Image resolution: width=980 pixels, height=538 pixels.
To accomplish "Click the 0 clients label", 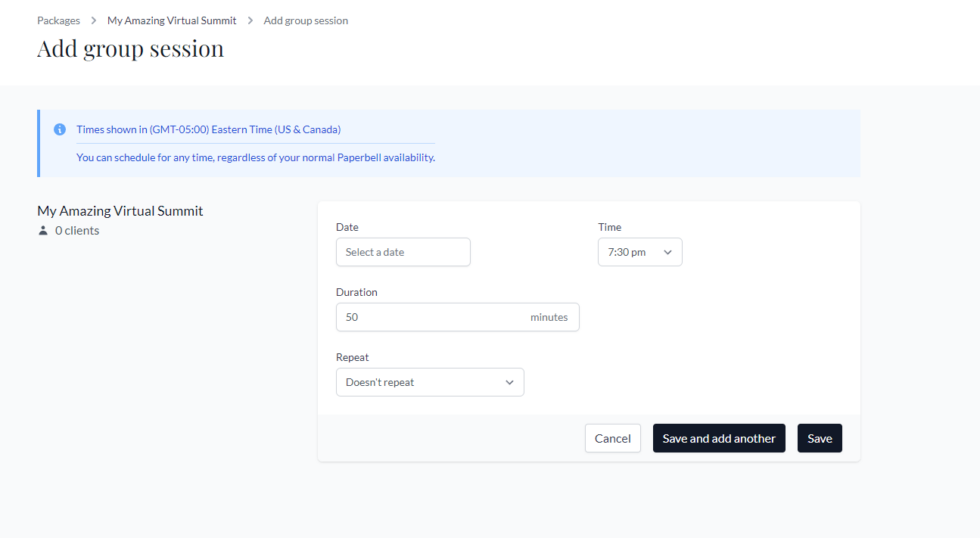I will click(77, 231).
